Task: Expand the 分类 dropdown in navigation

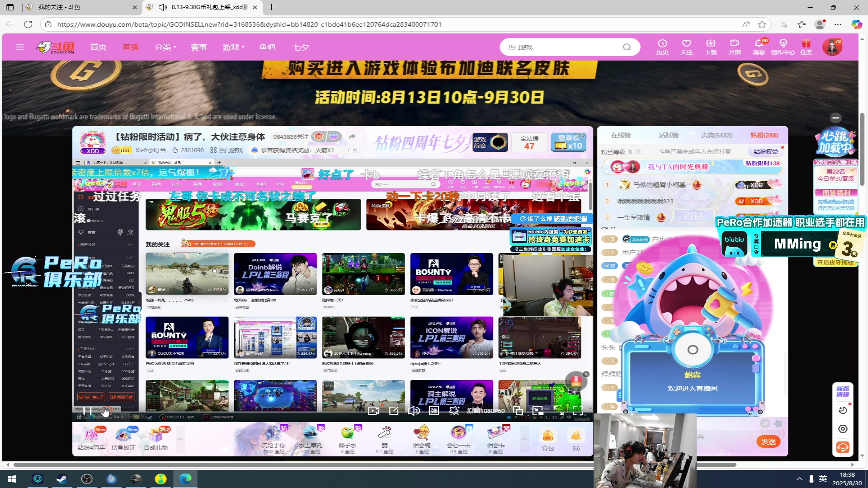Action: [165, 47]
